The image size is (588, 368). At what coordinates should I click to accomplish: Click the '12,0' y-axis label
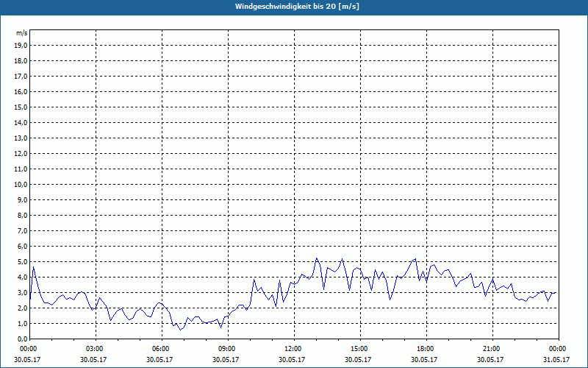coord(21,154)
